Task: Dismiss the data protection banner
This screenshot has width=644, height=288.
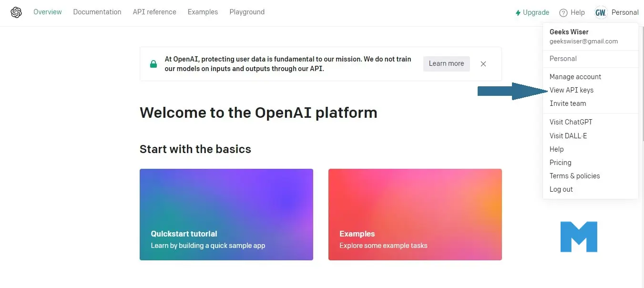Action: coord(483,64)
